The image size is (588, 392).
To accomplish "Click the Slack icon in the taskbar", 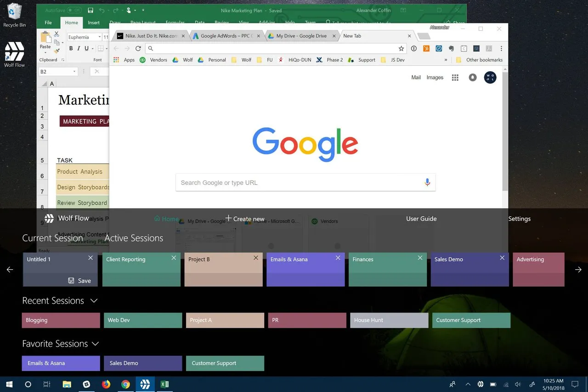I will (x=86, y=384).
